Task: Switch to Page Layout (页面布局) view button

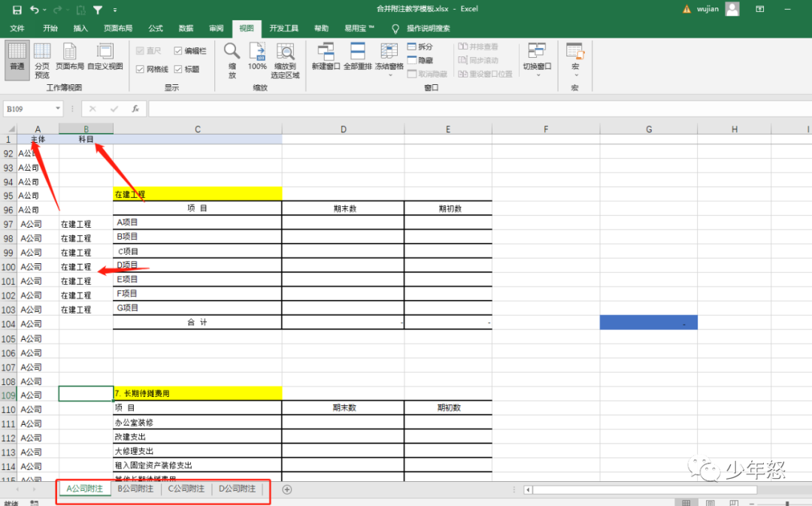Action: (69, 57)
